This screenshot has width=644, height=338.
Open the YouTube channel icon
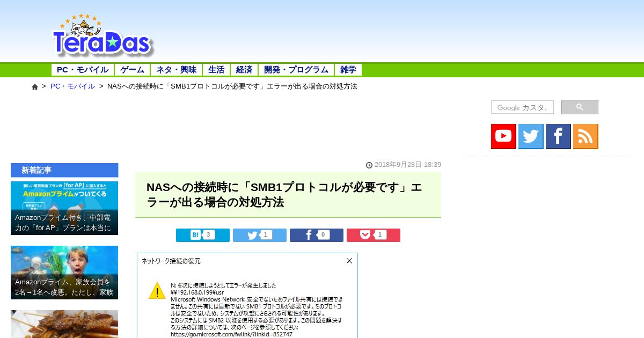click(x=503, y=136)
